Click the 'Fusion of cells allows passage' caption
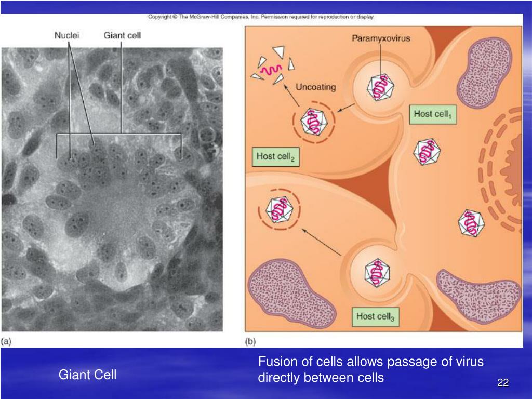Viewport: 532px width, 399px height. click(x=370, y=369)
